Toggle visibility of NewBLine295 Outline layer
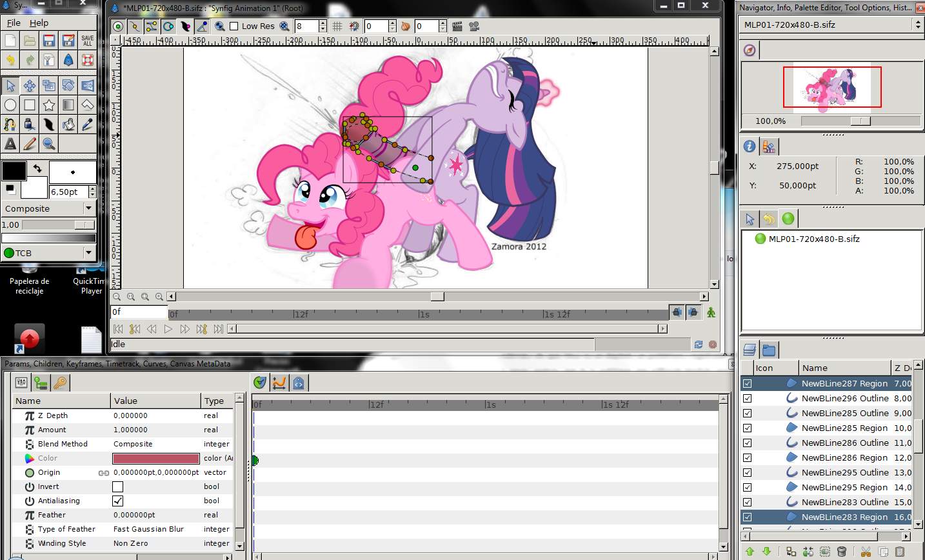This screenshot has width=925, height=560. point(748,472)
